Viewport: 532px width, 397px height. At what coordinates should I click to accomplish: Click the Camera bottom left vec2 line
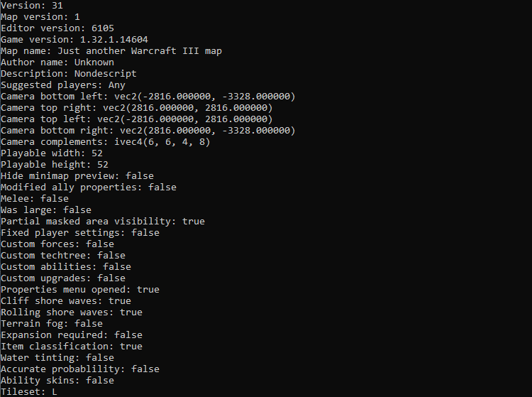pyautogui.click(x=148, y=97)
